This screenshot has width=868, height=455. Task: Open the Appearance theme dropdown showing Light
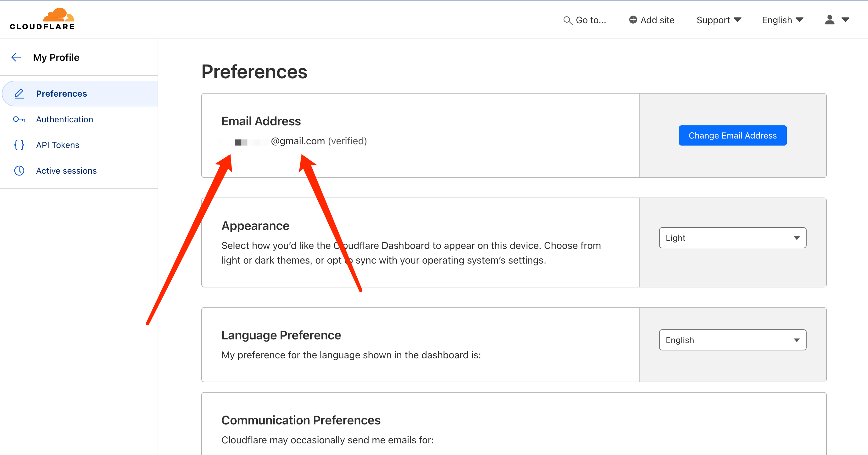tap(732, 238)
